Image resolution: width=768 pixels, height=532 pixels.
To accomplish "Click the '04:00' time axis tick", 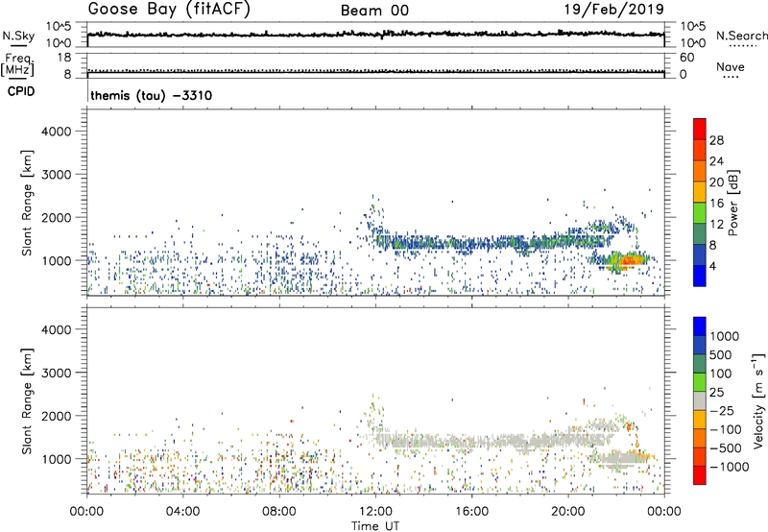I will coord(183,512).
